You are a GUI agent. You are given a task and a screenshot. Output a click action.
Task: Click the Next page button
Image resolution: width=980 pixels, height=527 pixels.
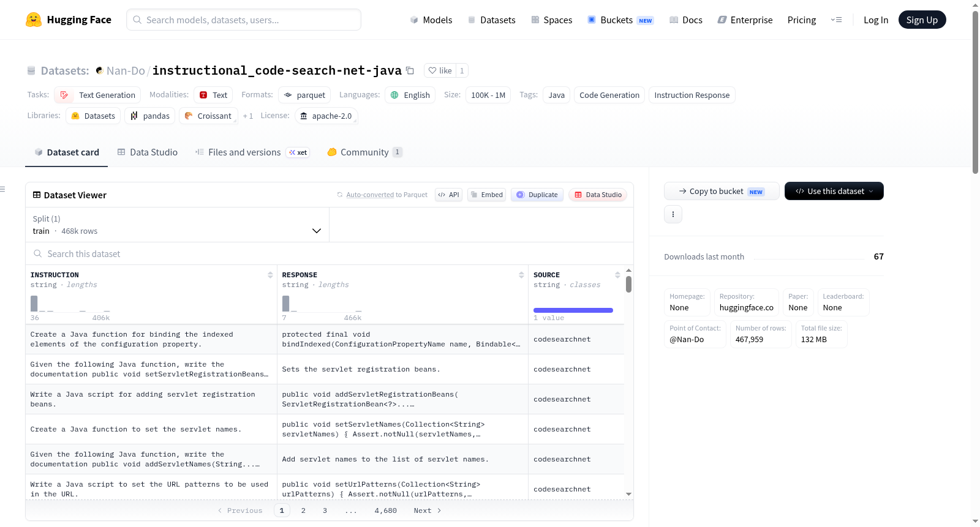[428, 510]
